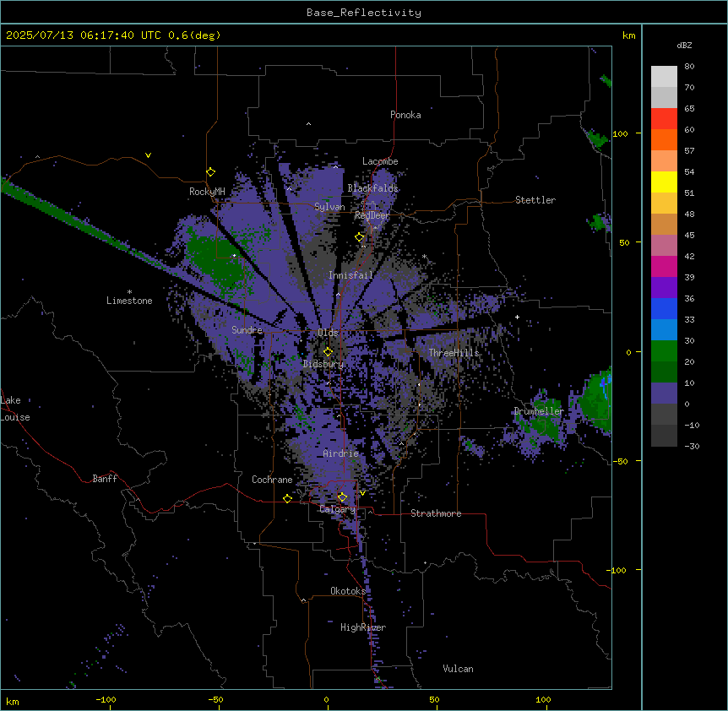The width and height of the screenshot is (728, 711).
Task: Click the light blue 30-33 dBZ legend color
Action: point(664,330)
